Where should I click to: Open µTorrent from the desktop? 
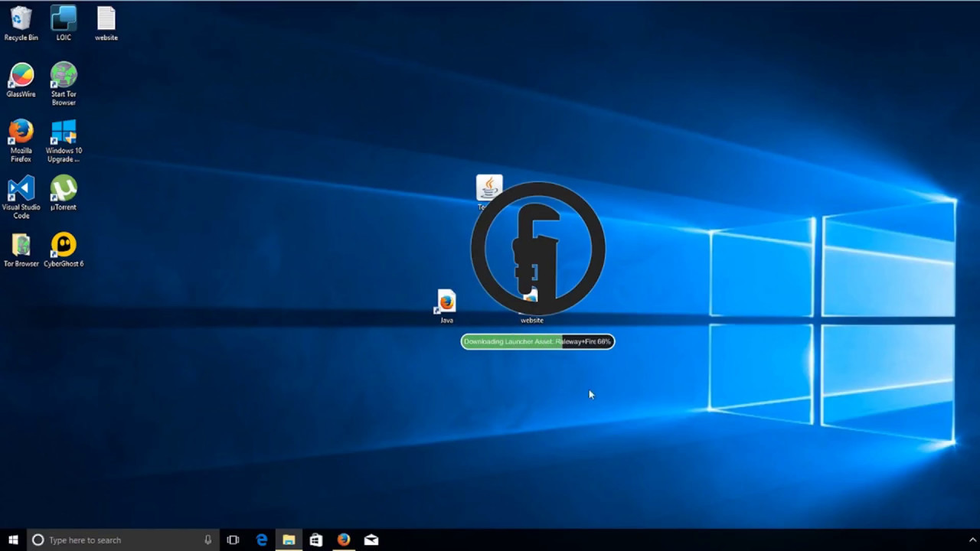pos(64,189)
